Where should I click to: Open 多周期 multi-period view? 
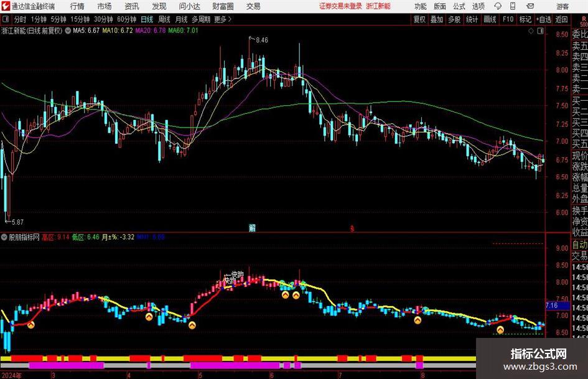coord(201,19)
